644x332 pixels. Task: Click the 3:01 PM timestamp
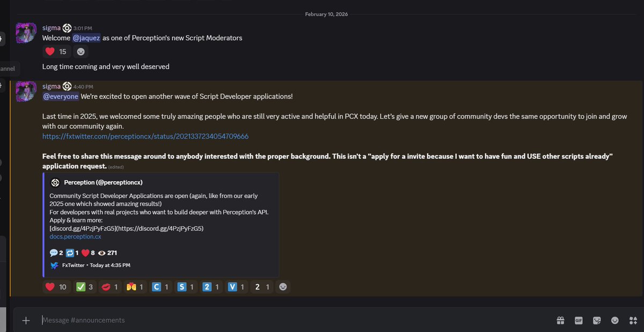[82, 28]
